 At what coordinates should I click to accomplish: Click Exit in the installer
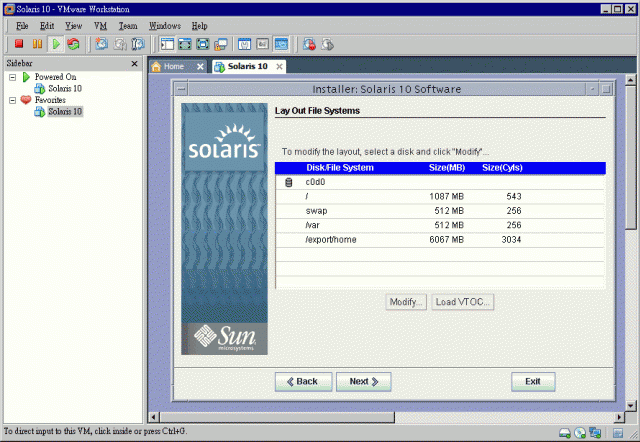[x=533, y=382]
